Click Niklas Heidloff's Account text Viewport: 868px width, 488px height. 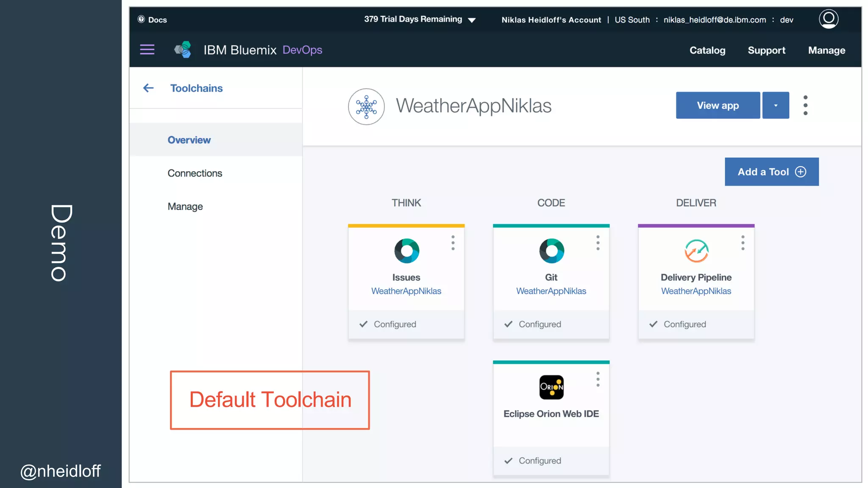click(x=551, y=20)
